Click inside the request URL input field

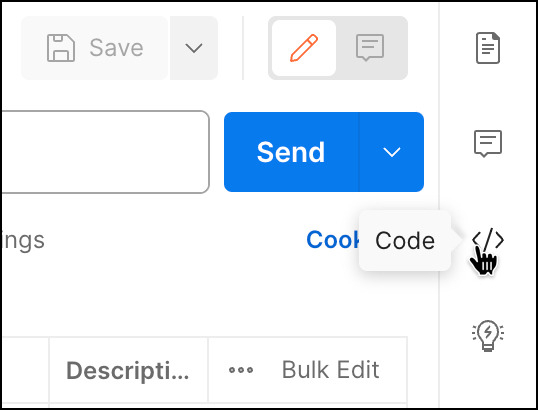point(105,152)
